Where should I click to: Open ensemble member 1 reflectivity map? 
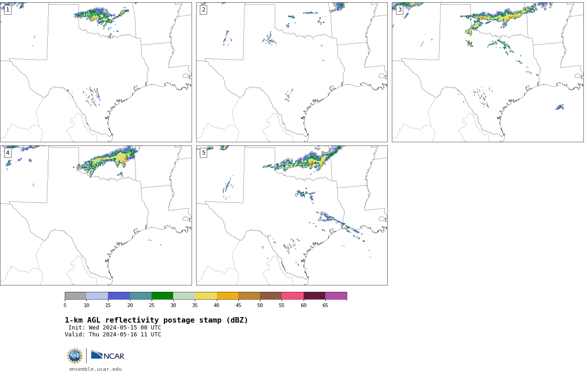(96, 72)
